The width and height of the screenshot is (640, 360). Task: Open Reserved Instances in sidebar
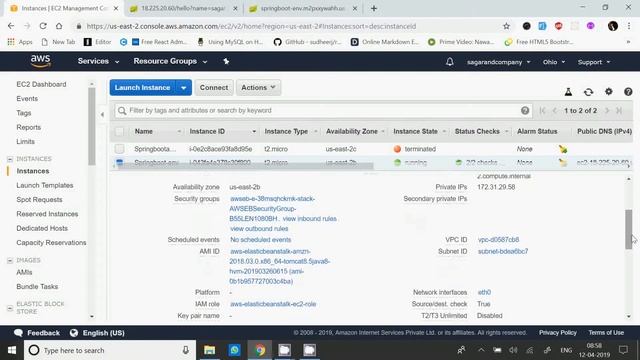tap(47, 214)
